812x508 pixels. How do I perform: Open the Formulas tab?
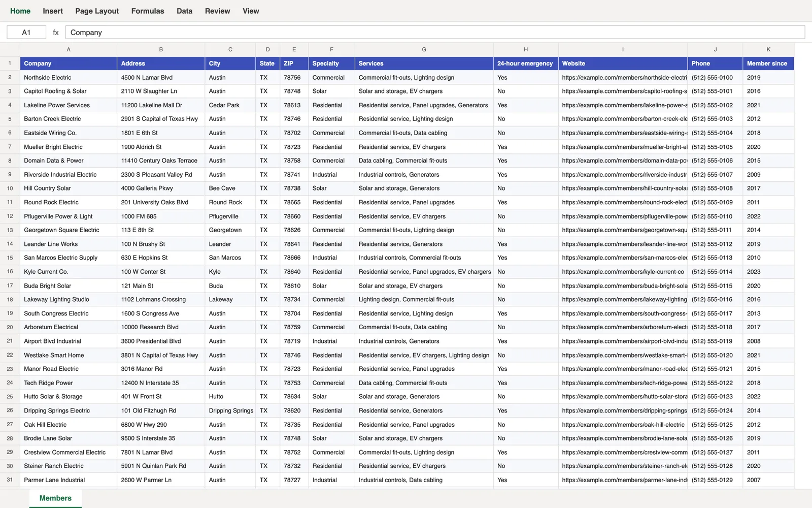point(148,11)
